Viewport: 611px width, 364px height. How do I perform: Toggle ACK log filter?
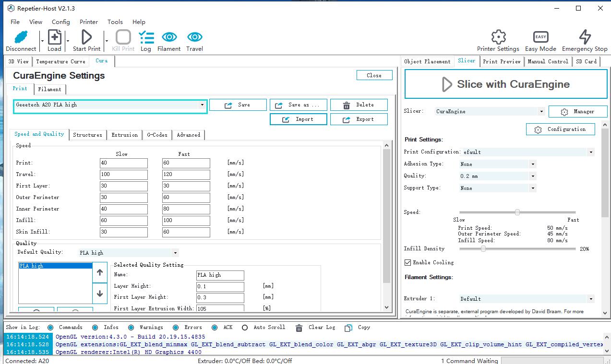coord(214,328)
